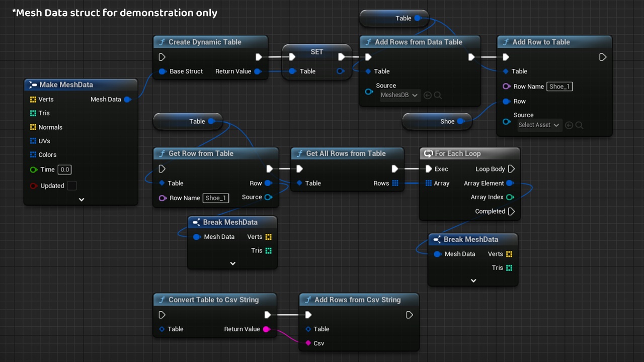This screenshot has width=644, height=362.
Task: Click Row Name field in Add Row to Table
Action: pos(559,86)
